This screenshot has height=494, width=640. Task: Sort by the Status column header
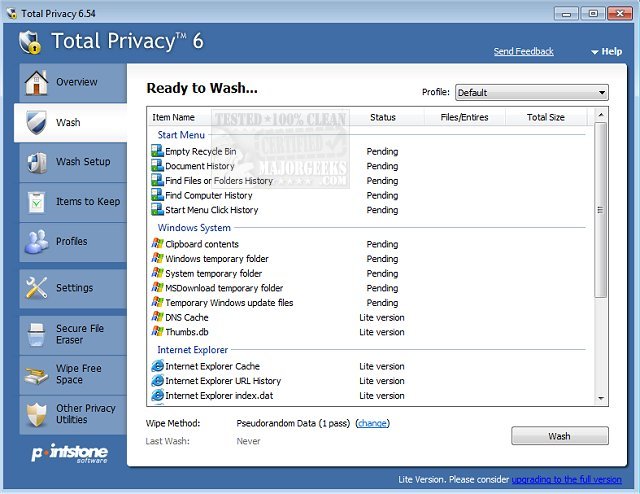point(383,117)
